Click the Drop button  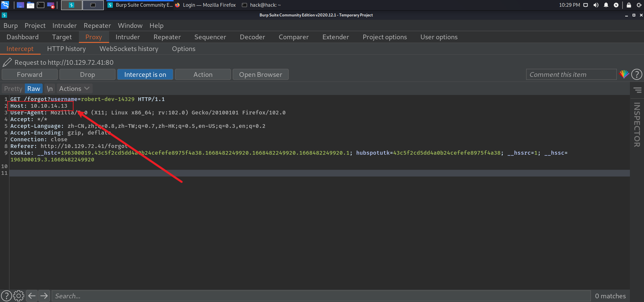pos(87,74)
